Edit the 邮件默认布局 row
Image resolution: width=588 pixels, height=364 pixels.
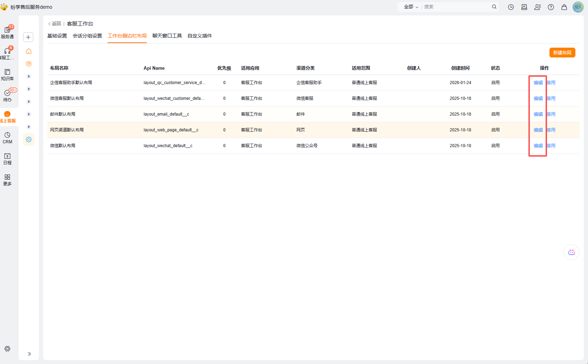538,114
